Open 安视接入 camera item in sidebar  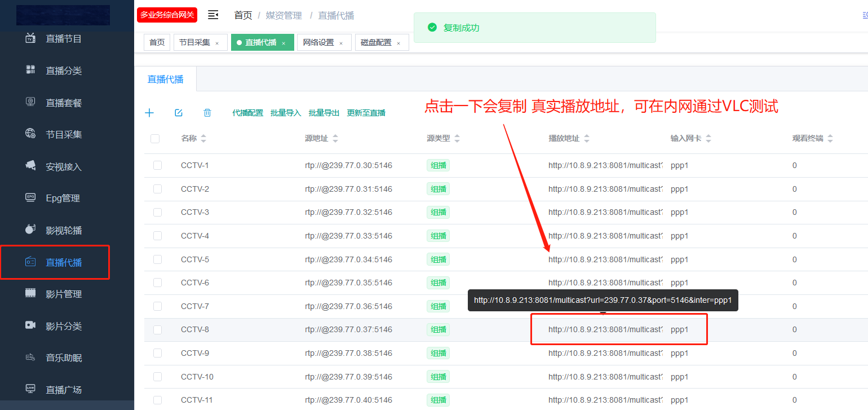click(63, 167)
